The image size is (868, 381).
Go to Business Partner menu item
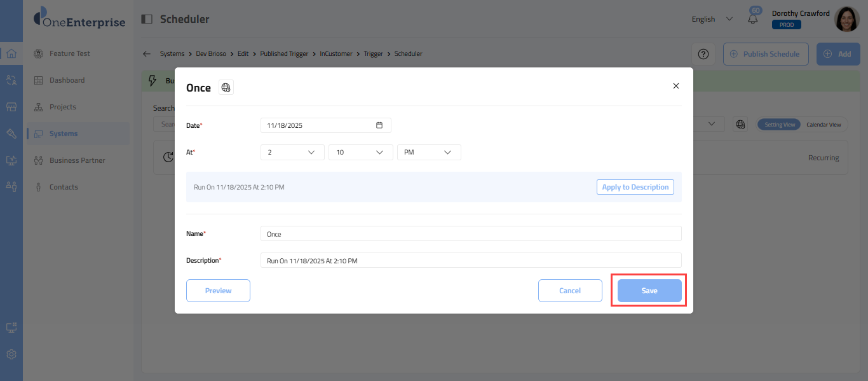77,160
